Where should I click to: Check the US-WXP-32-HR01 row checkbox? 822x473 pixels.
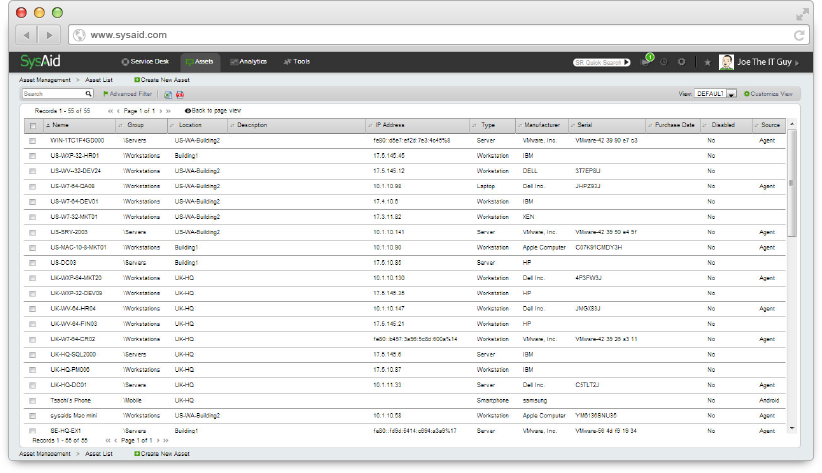pyautogui.click(x=33, y=156)
